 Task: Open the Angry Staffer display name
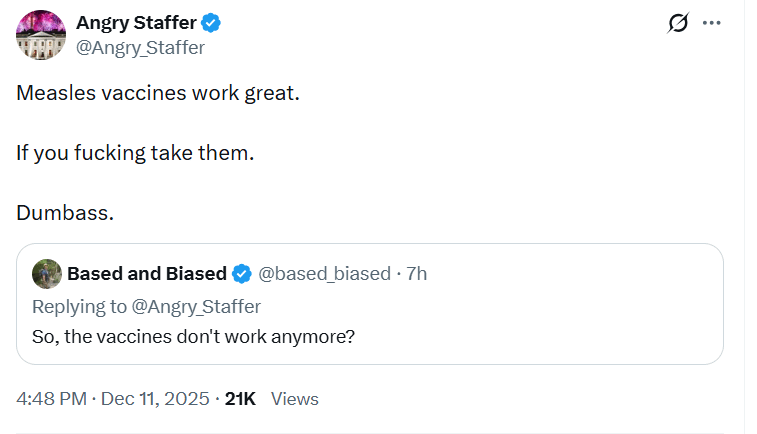[136, 23]
